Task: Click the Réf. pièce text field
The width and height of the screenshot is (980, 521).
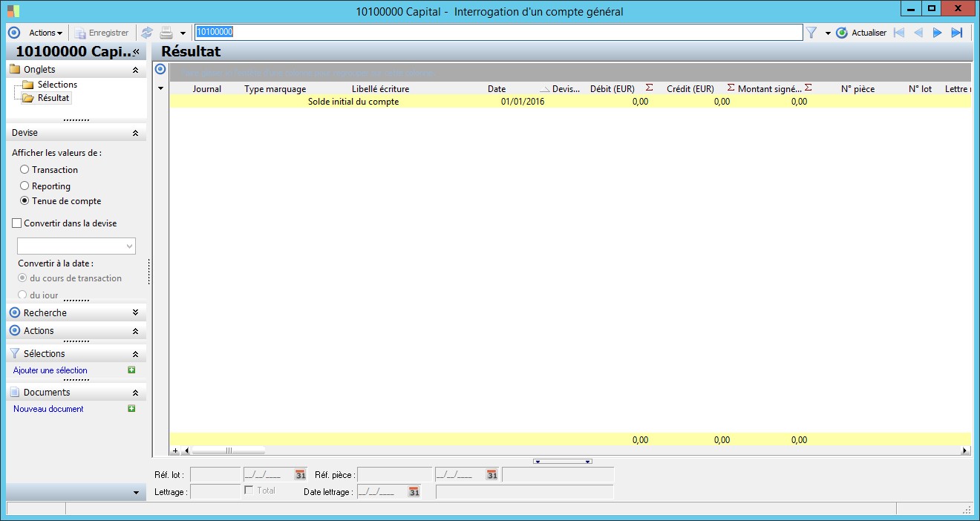Action: [x=395, y=475]
